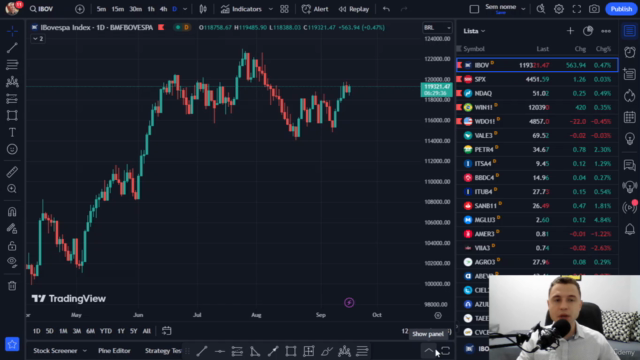Create a new Alert
Image resolution: width=640 pixels, height=360 pixels.
(315, 9)
